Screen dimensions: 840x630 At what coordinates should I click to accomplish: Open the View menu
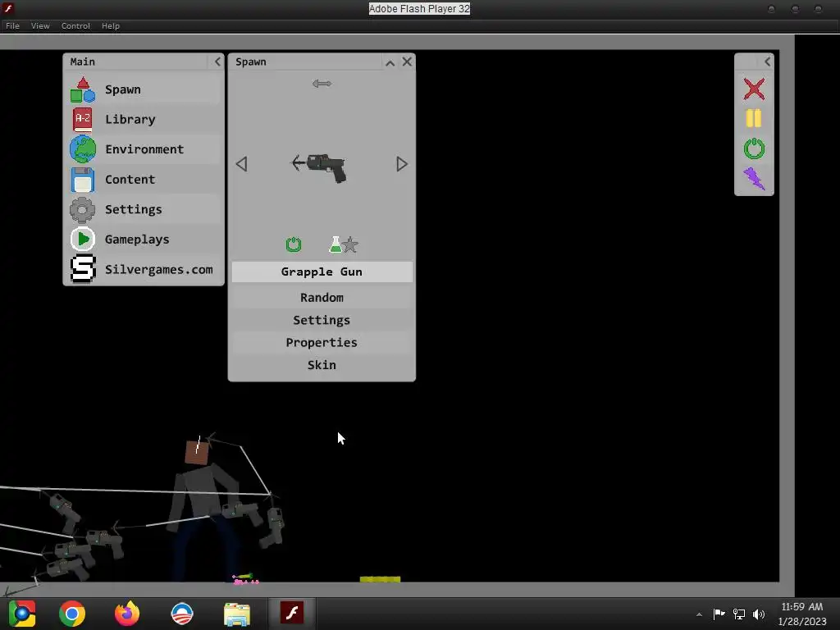[x=40, y=25]
